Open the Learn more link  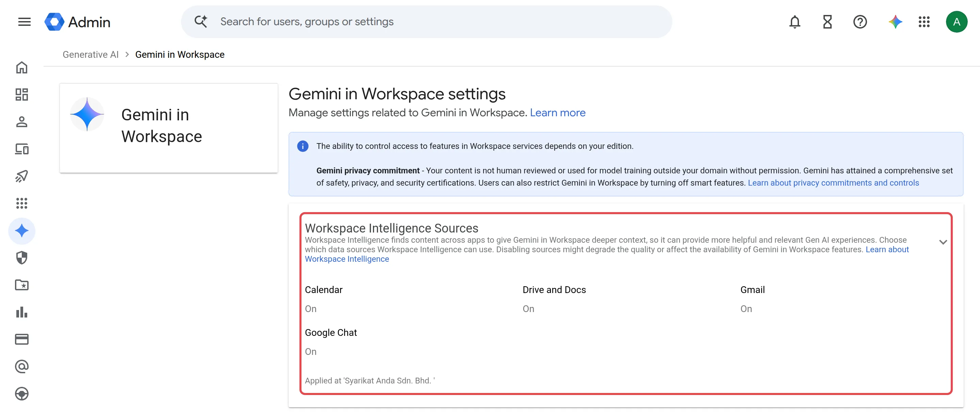pyautogui.click(x=557, y=113)
